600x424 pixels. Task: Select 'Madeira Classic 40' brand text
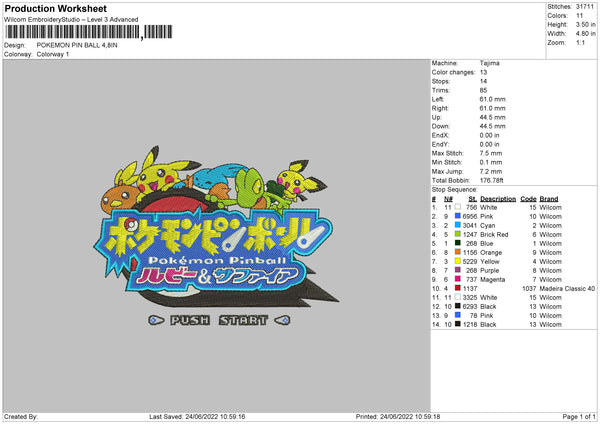click(567, 289)
